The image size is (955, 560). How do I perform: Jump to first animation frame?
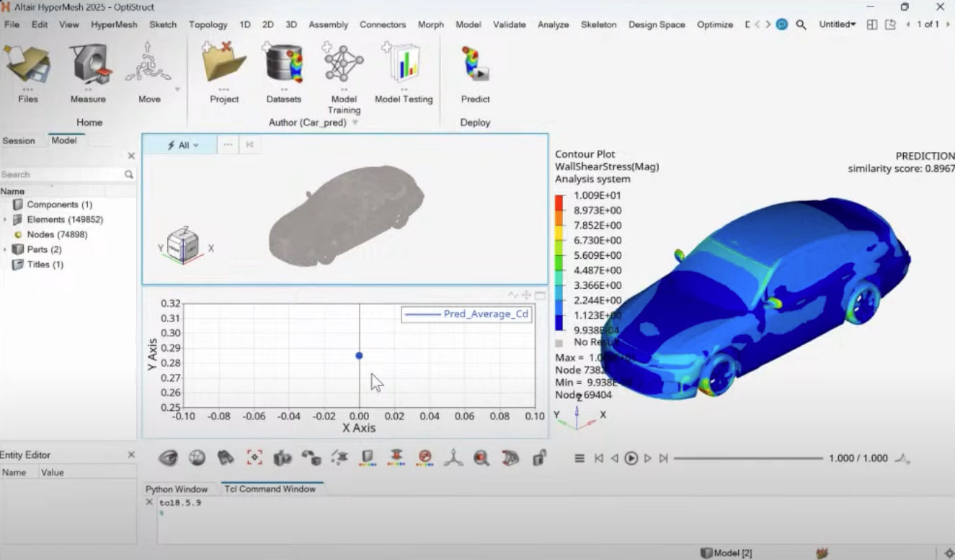pyautogui.click(x=598, y=458)
